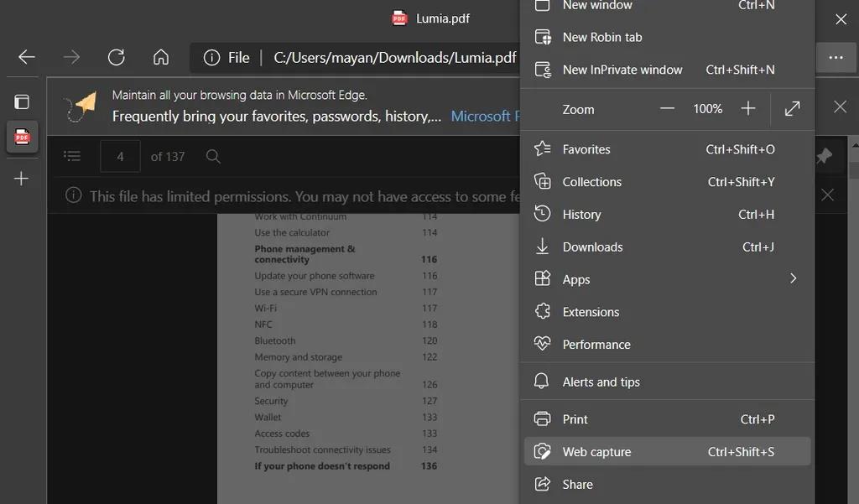Expand the Apps submenu arrow

tap(793, 278)
